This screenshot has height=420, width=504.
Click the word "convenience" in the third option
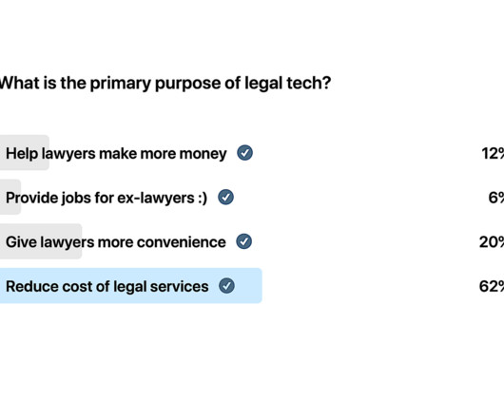click(x=182, y=242)
